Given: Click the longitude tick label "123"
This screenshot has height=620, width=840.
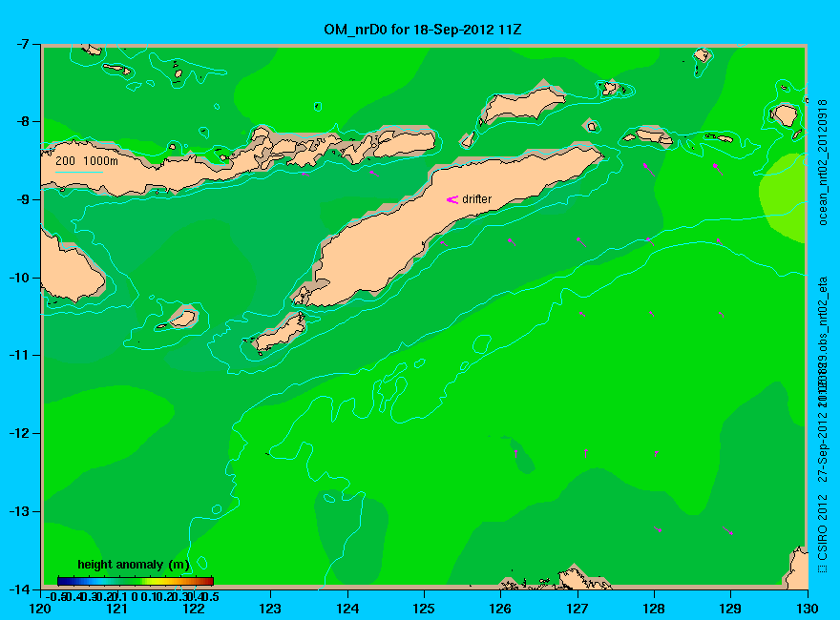Looking at the screenshot, I should point(270,609).
